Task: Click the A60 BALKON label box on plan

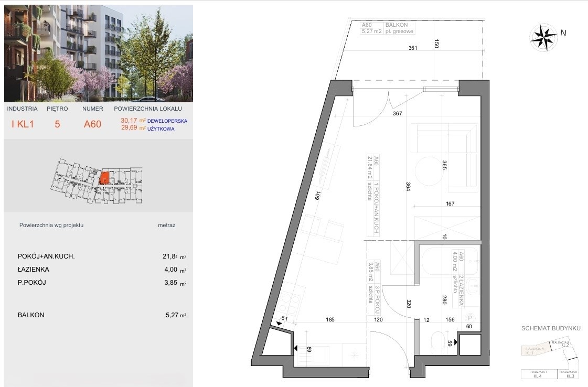Action: (x=388, y=28)
